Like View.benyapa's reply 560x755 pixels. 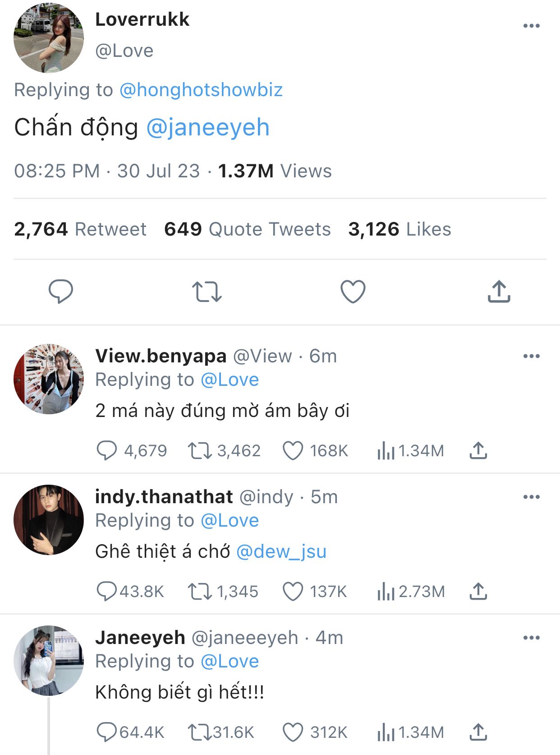pyautogui.click(x=293, y=450)
